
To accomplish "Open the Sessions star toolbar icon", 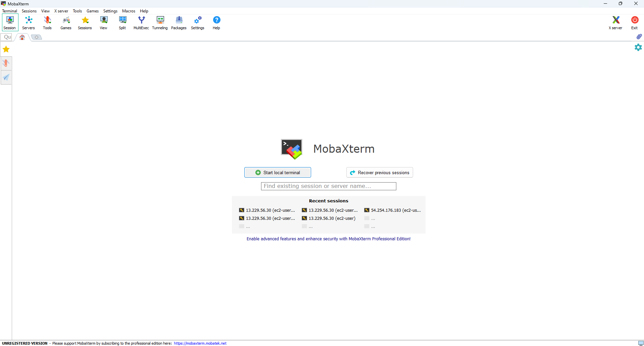I will (85, 23).
